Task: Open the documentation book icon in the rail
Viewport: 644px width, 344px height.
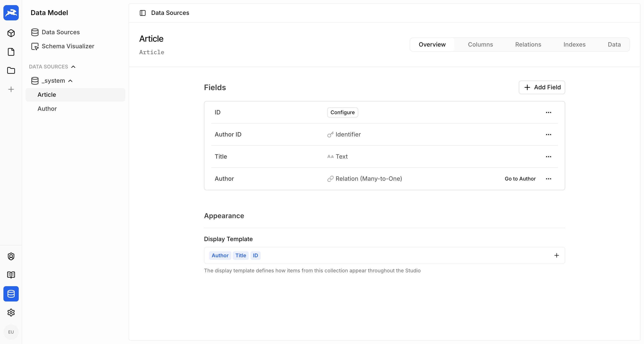Action: 11,275
